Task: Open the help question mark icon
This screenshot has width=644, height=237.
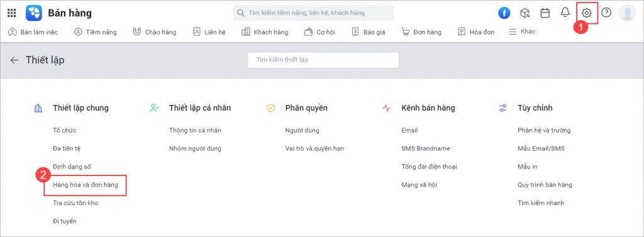Action: tap(606, 13)
